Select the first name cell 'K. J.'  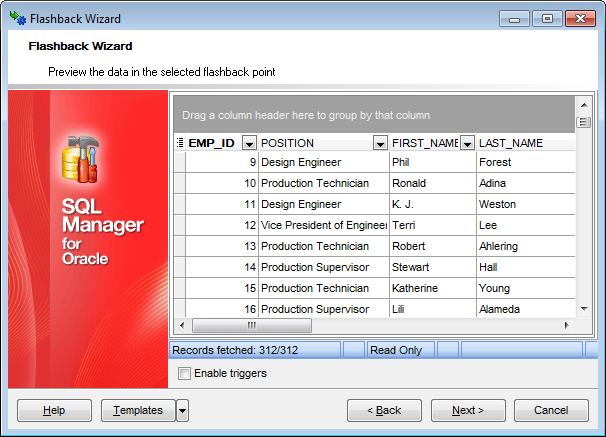tap(433, 204)
